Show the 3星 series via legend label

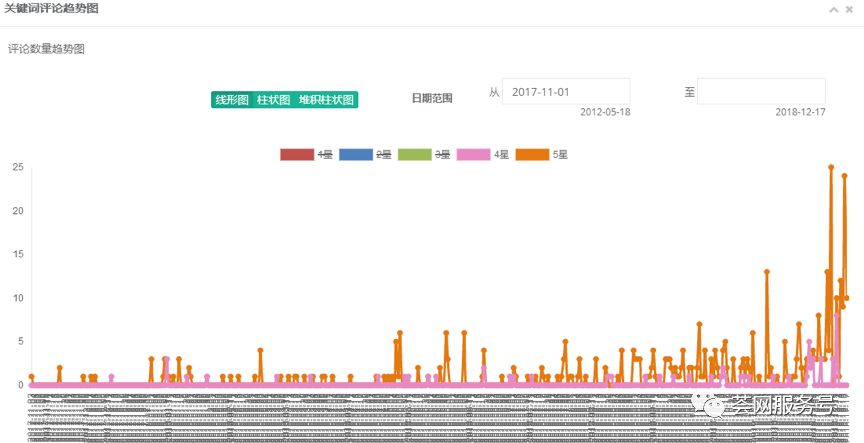pos(443,155)
